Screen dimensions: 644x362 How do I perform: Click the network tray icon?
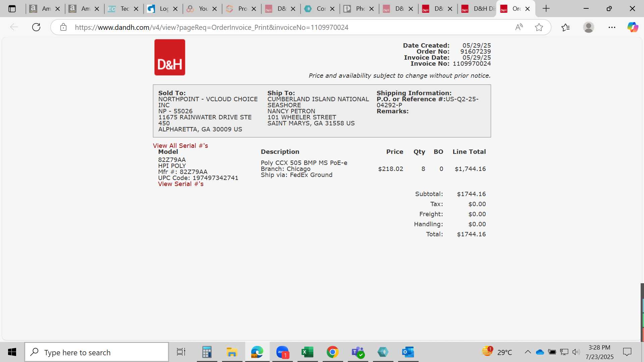pyautogui.click(x=564, y=352)
